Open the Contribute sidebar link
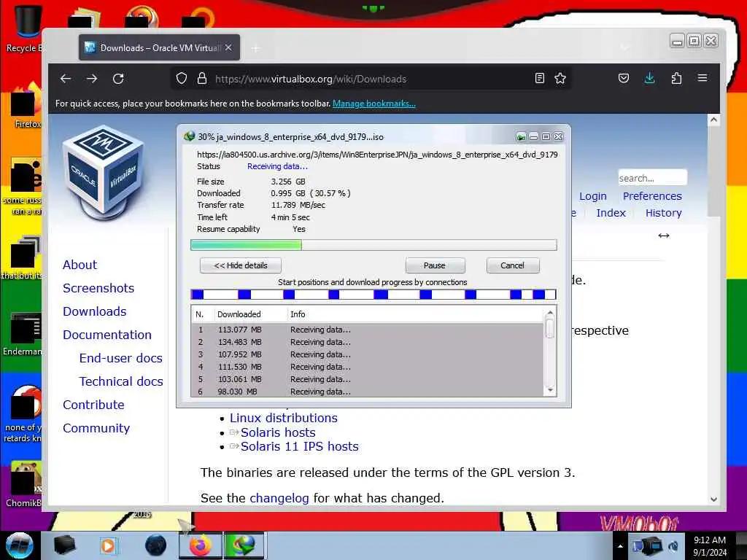 click(x=93, y=405)
